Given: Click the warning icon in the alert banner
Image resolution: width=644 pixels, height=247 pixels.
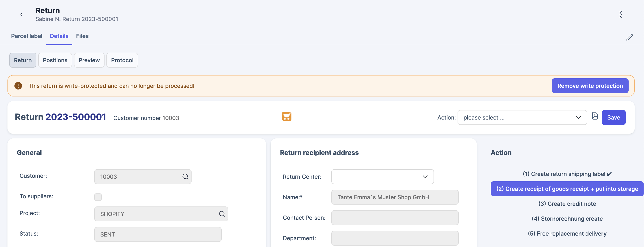Looking at the screenshot, I should 18,86.
